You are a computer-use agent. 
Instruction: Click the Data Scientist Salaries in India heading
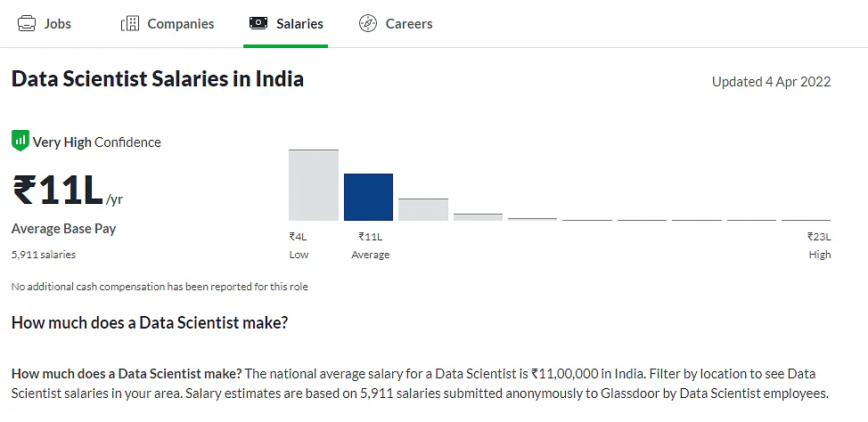158,79
